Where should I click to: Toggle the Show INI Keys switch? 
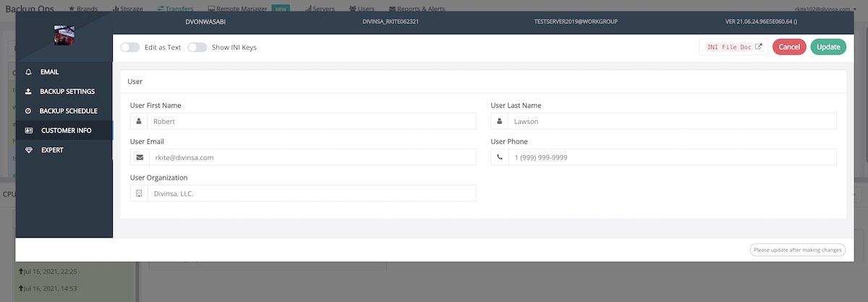pyautogui.click(x=197, y=47)
